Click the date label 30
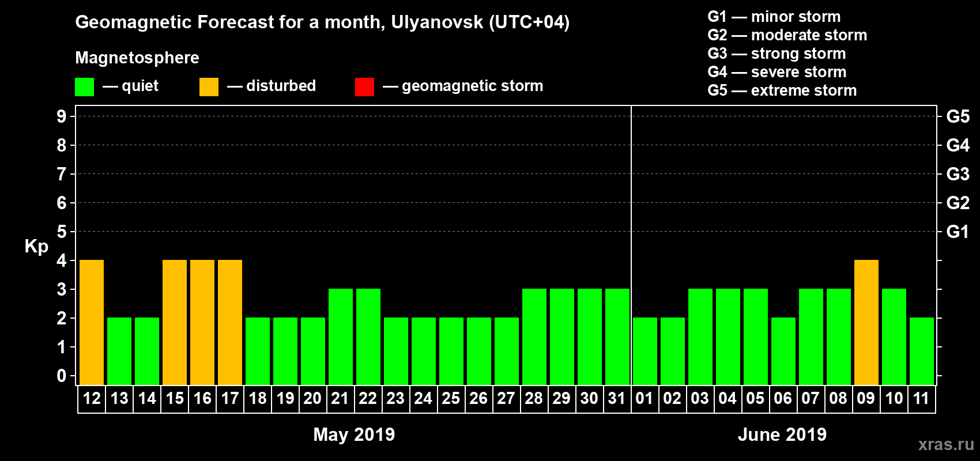Screen dimensions: 980x461 tap(589, 398)
